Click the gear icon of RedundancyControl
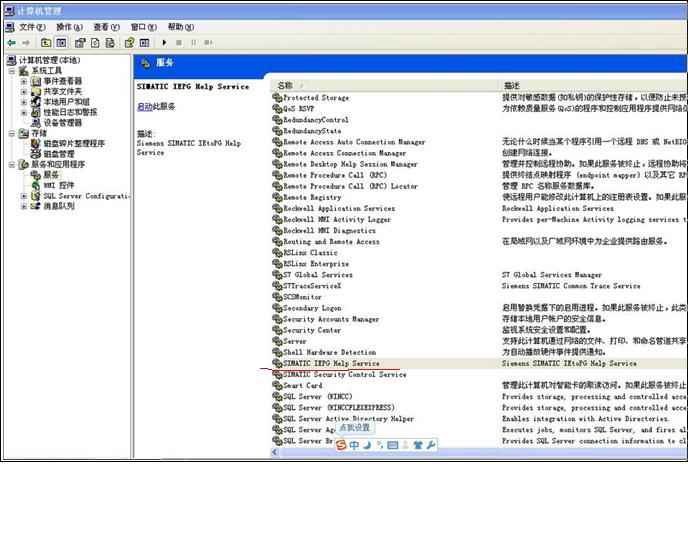This screenshot has width=688, height=550. pyautogui.click(x=277, y=119)
